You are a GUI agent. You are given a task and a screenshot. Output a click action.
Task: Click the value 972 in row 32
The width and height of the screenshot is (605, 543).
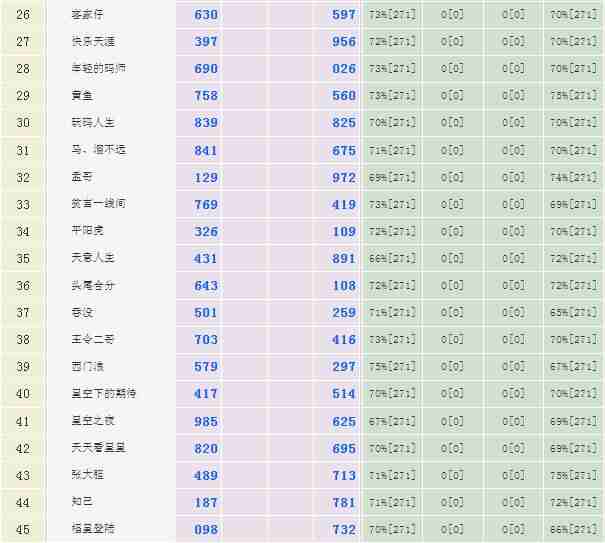click(343, 177)
